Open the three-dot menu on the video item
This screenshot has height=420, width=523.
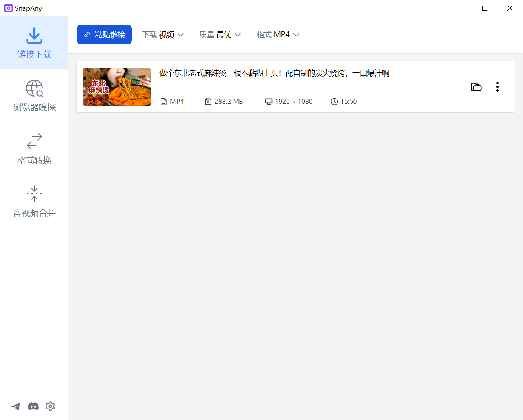coord(497,86)
